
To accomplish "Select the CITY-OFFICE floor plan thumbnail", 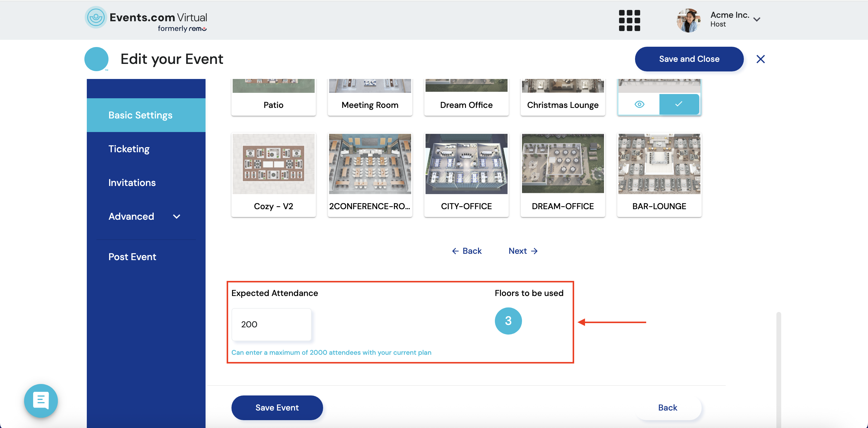I will click(466, 164).
